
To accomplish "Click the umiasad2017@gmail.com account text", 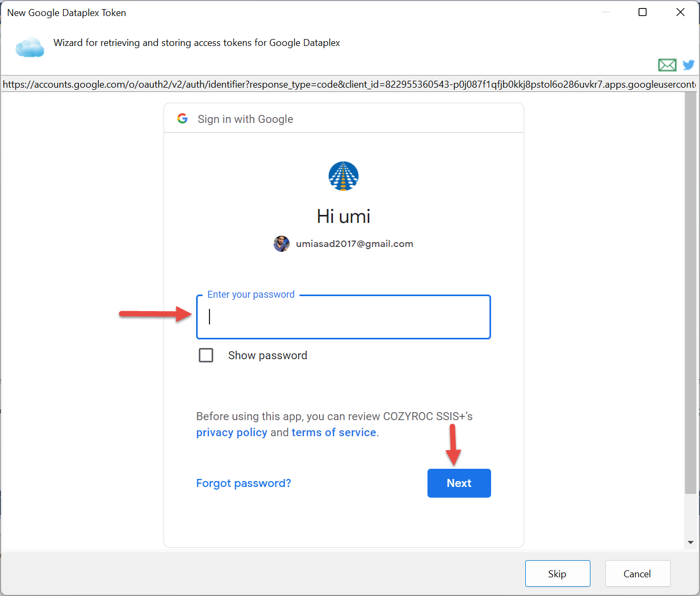I will (355, 244).
